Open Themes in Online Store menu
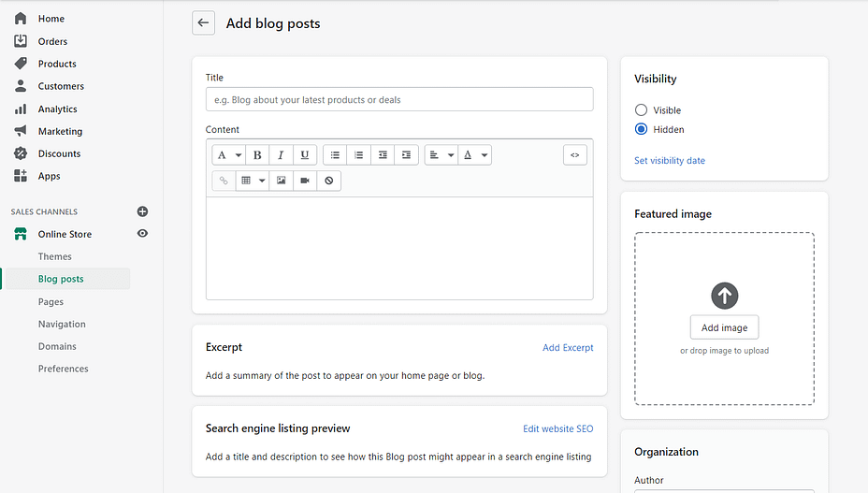868x493 pixels. click(x=55, y=256)
